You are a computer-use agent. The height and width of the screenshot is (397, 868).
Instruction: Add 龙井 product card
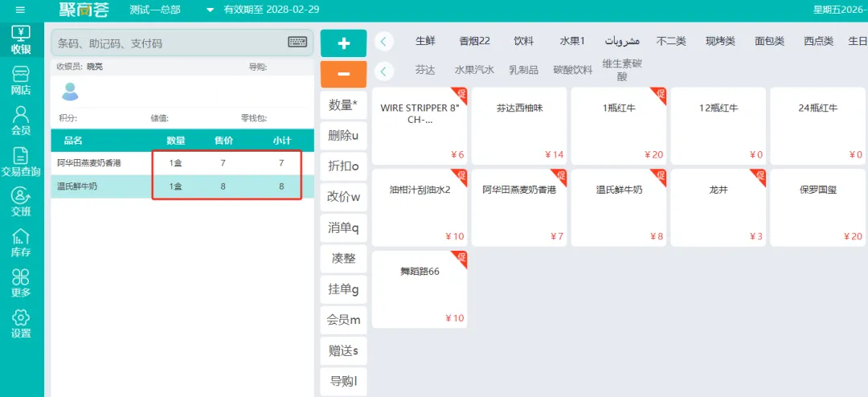click(x=719, y=207)
